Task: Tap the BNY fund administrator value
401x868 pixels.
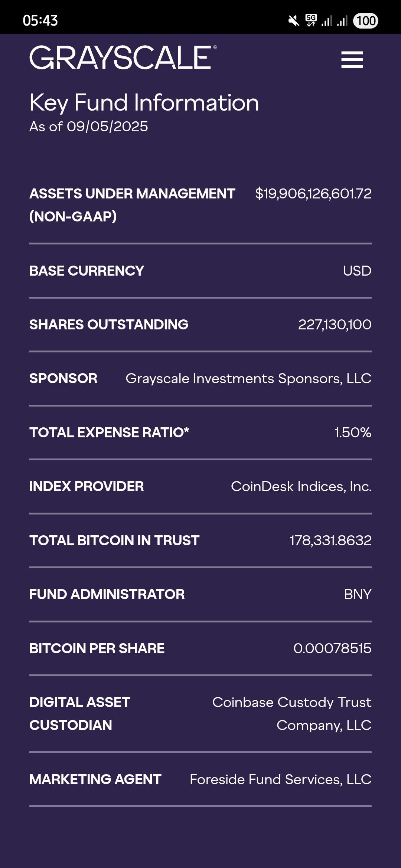Action: point(358,594)
